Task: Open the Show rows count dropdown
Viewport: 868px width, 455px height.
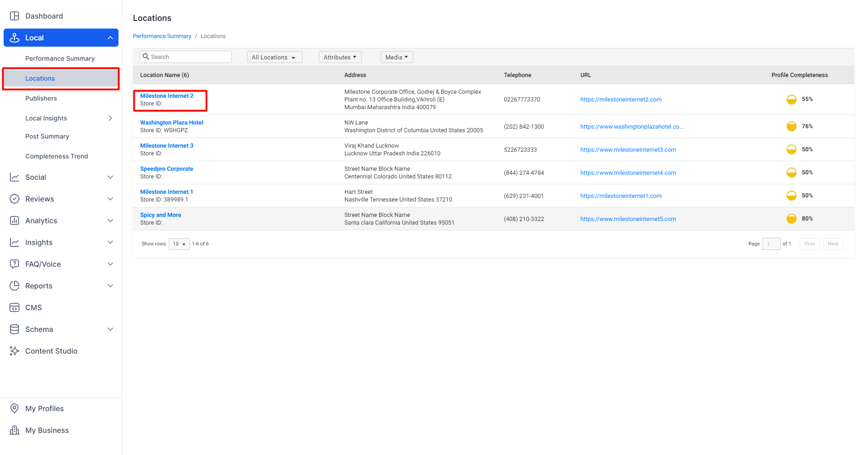Action: point(179,244)
